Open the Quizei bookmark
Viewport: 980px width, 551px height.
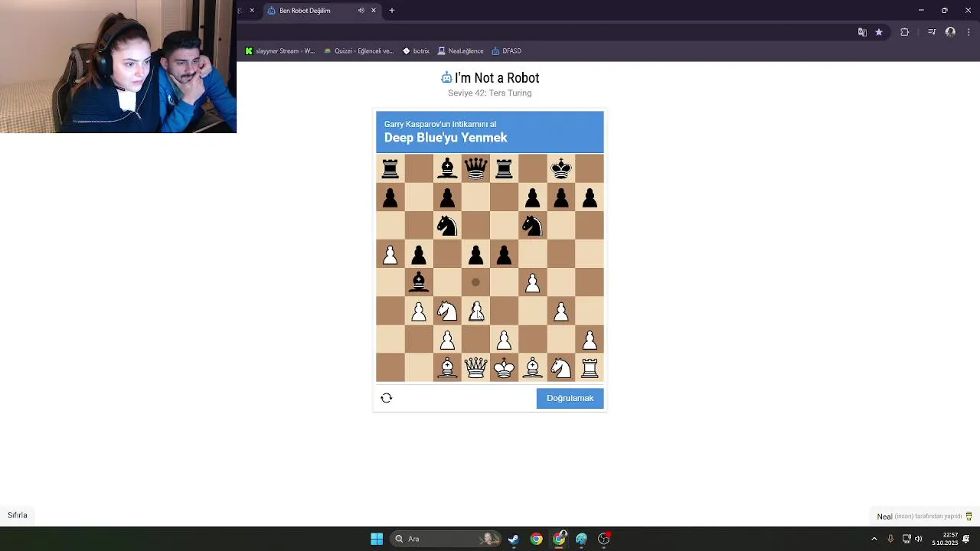[x=358, y=51]
